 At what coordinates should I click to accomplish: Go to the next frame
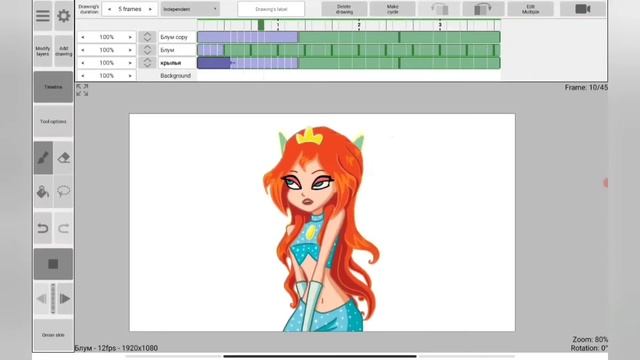point(65,299)
